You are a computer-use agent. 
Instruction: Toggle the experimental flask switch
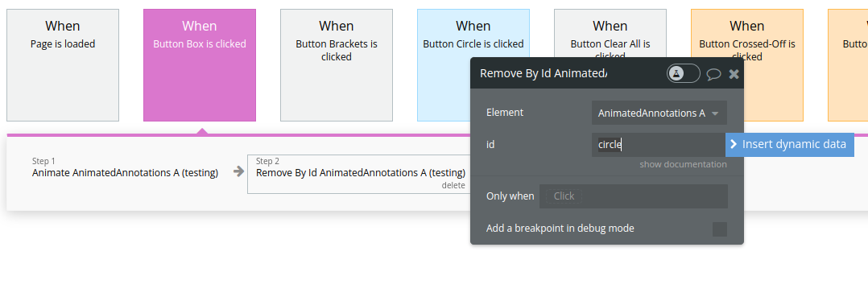click(x=683, y=73)
